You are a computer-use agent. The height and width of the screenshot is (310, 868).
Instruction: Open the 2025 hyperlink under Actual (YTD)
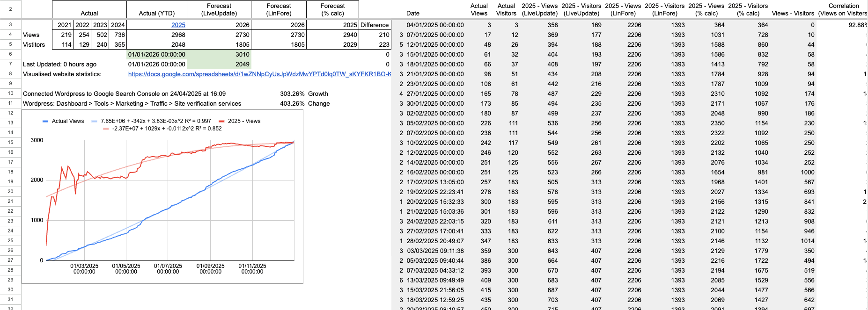tap(178, 25)
